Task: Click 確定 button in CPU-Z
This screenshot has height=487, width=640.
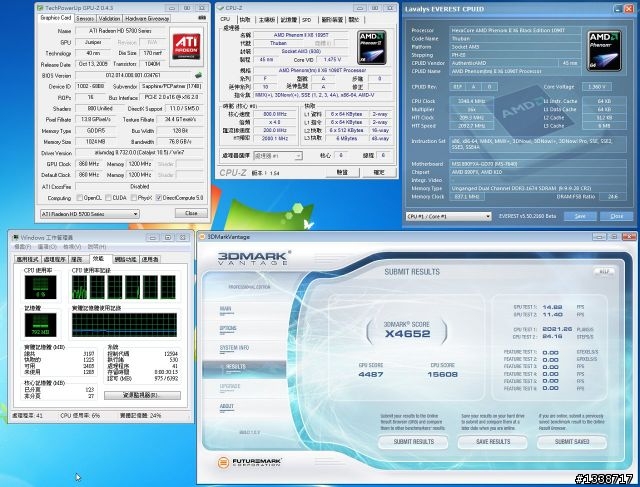Action: 379,172
